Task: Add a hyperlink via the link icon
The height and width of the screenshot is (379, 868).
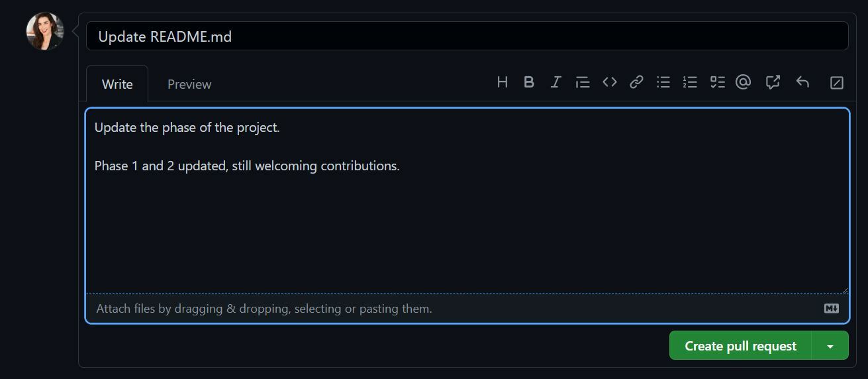Action: [x=636, y=82]
